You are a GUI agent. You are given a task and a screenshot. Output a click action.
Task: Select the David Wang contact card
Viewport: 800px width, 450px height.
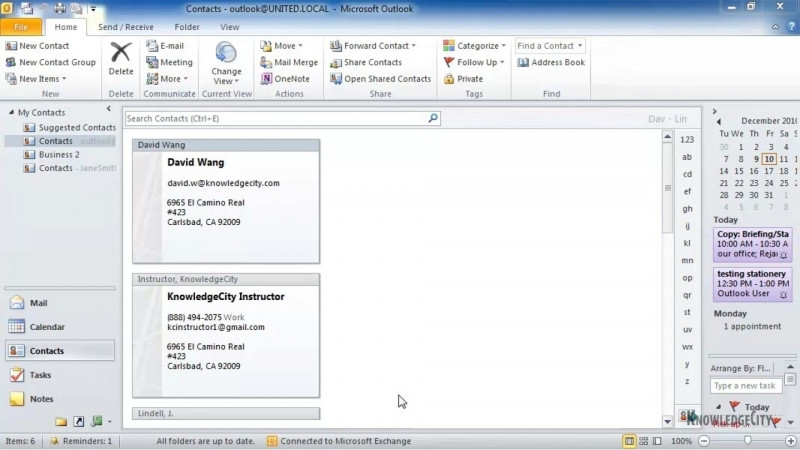(226, 202)
